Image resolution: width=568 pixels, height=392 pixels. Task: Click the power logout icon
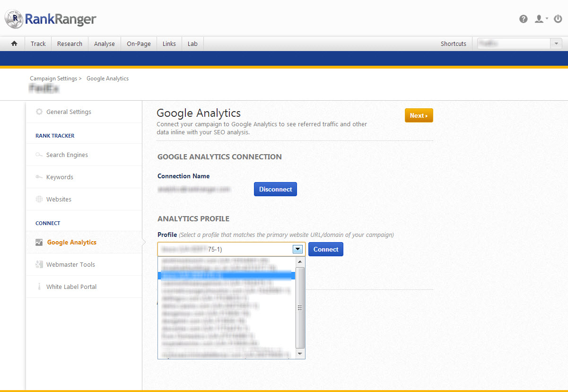pyautogui.click(x=558, y=19)
